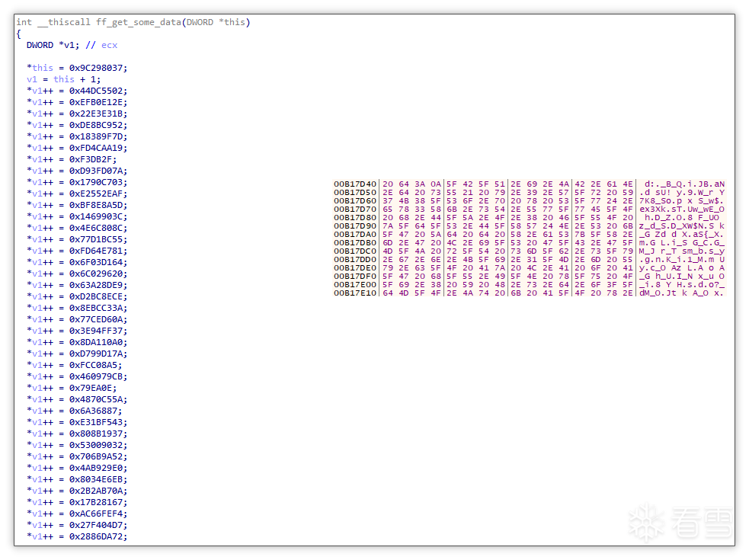Click the value 0x2B2AB70A
Screen dimensions: 749x560
click(95, 492)
